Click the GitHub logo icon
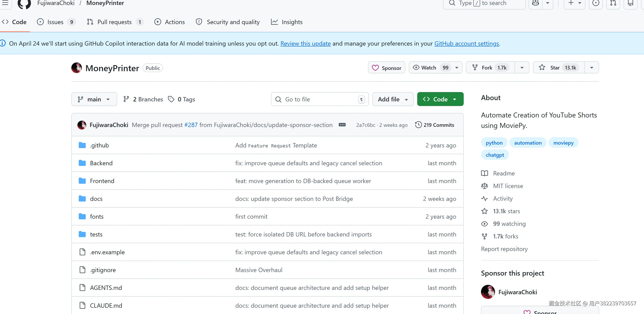644x314 pixels. (24, 3)
